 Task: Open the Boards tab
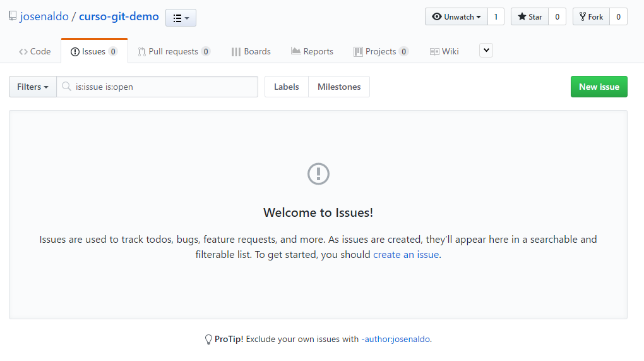[251, 51]
